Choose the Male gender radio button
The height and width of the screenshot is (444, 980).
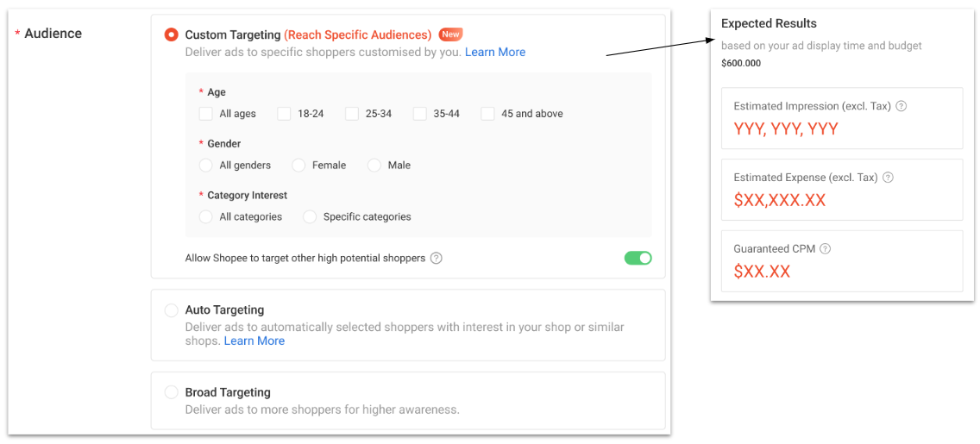click(x=374, y=166)
